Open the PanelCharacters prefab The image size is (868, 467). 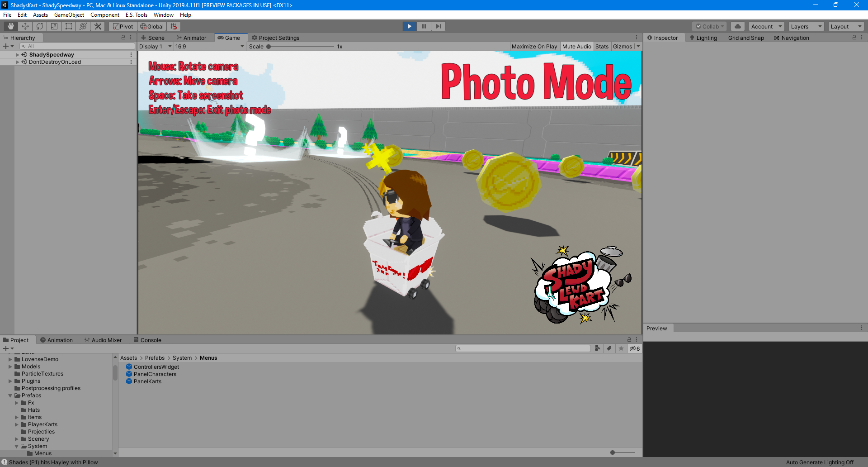(x=155, y=374)
